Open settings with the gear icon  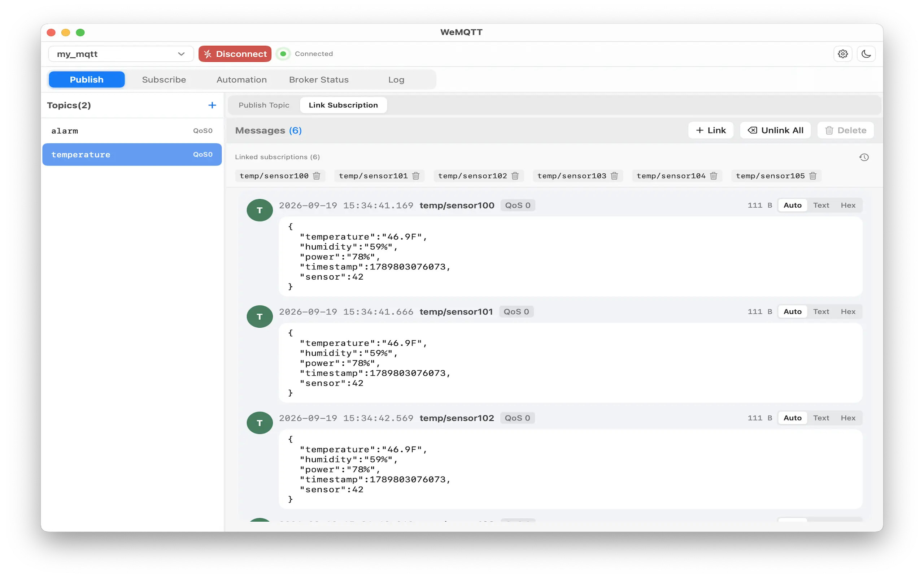click(843, 54)
